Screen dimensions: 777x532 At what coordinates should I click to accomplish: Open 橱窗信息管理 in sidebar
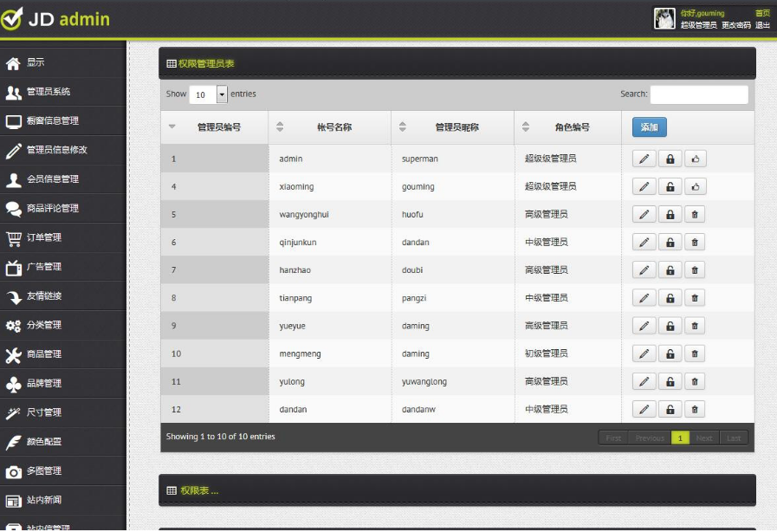click(x=63, y=121)
